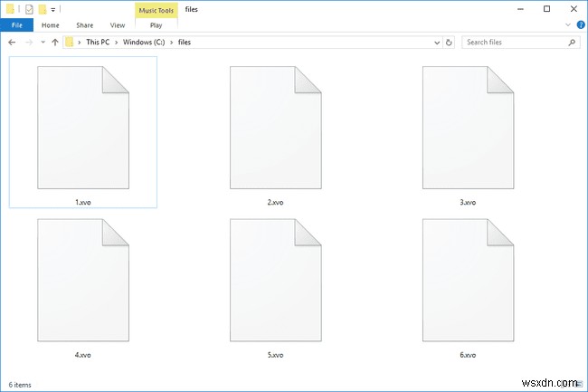Click the 6 items status text
The height and width of the screenshot is (392, 588).
[20, 385]
